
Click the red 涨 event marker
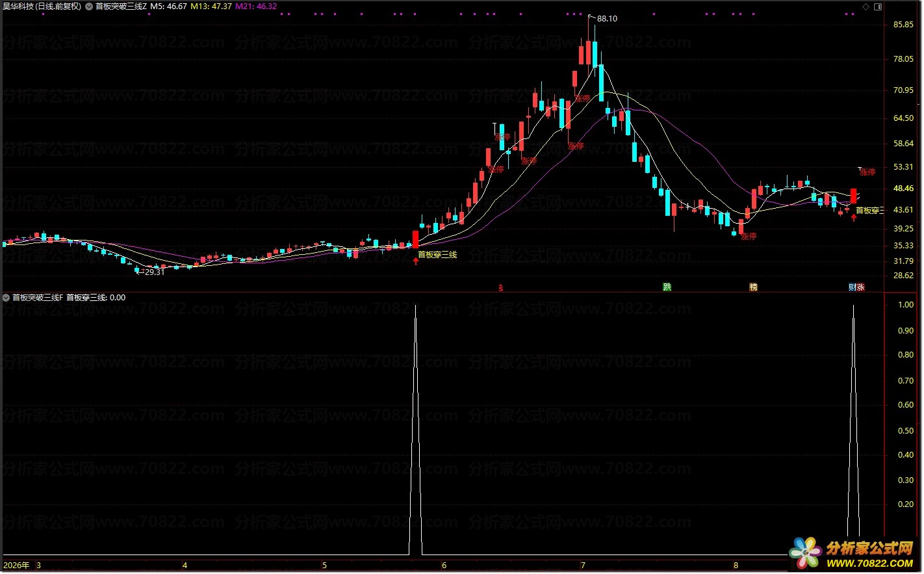(860, 287)
